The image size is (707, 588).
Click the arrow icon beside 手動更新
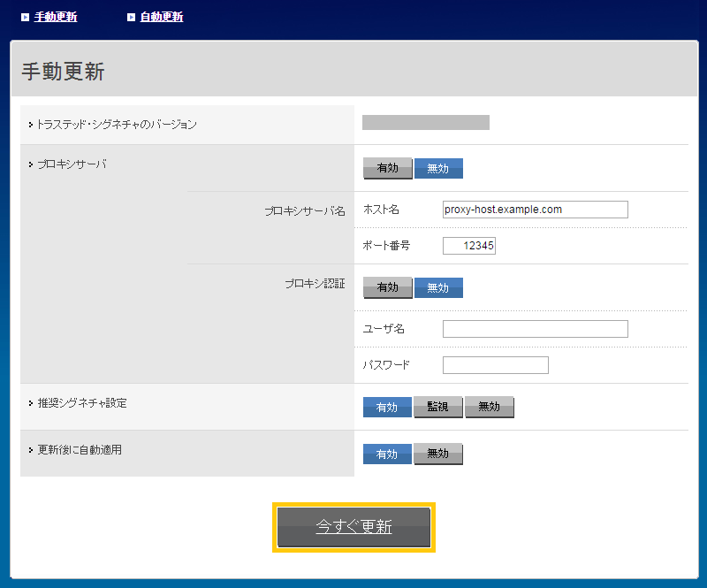pyautogui.click(x=26, y=17)
